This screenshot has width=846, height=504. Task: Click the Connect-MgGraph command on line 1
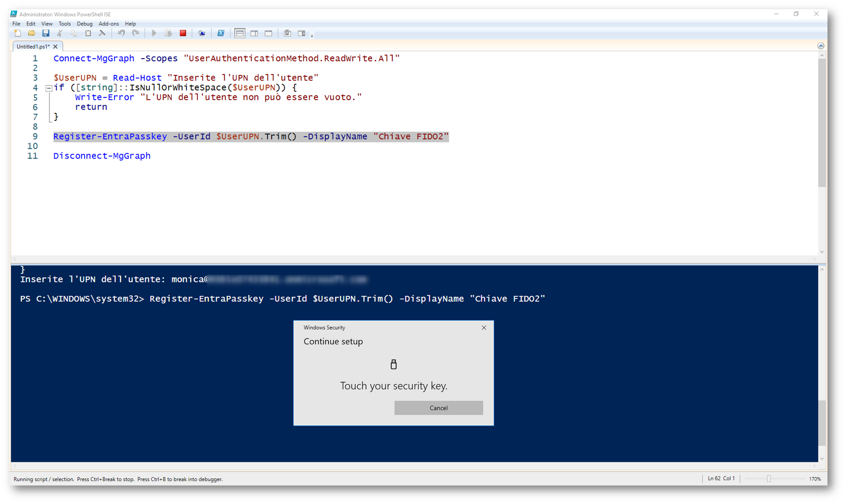93,58
